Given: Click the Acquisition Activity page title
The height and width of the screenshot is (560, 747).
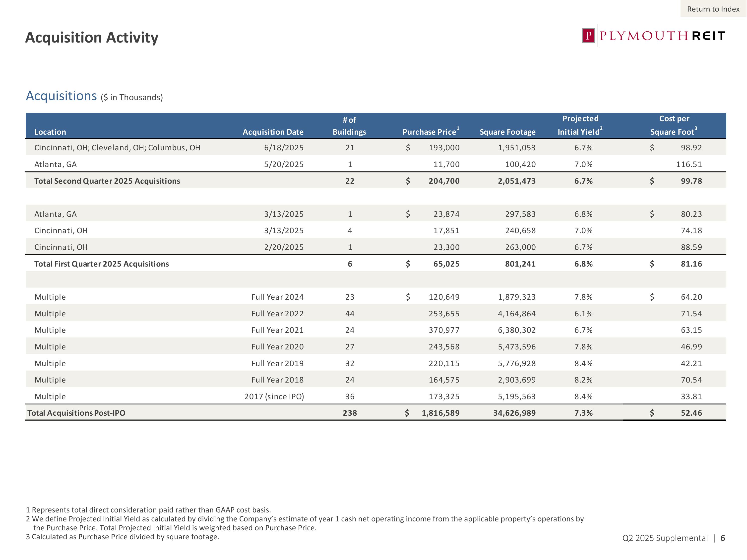Looking at the screenshot, I should pyautogui.click(x=92, y=38).
